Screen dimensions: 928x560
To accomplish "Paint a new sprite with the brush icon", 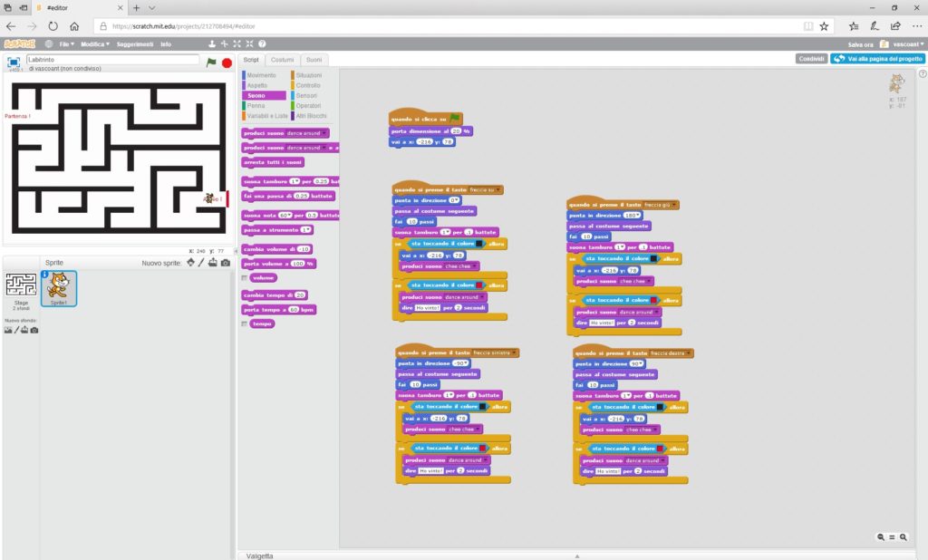I will pyautogui.click(x=201, y=262).
